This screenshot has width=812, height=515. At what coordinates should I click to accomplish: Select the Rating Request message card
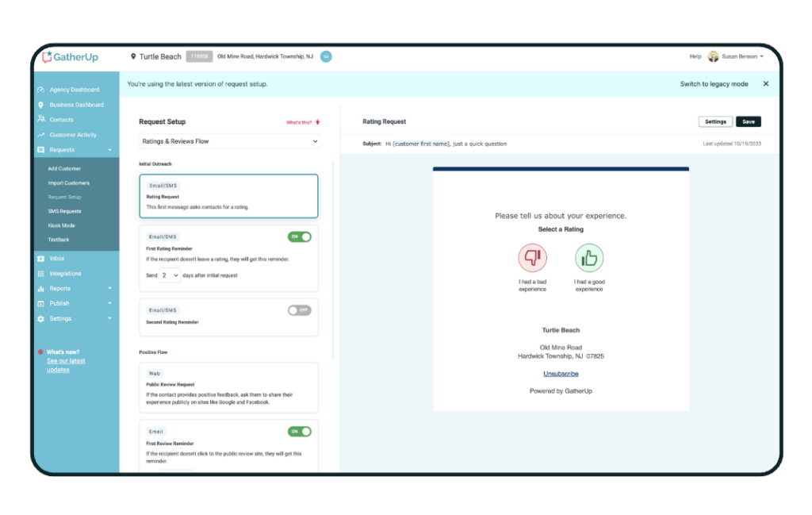pos(228,196)
